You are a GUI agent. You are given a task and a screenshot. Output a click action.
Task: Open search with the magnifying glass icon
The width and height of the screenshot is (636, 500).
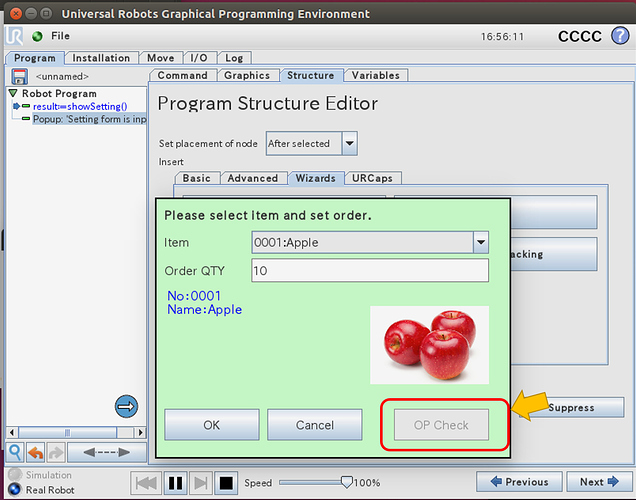15,452
